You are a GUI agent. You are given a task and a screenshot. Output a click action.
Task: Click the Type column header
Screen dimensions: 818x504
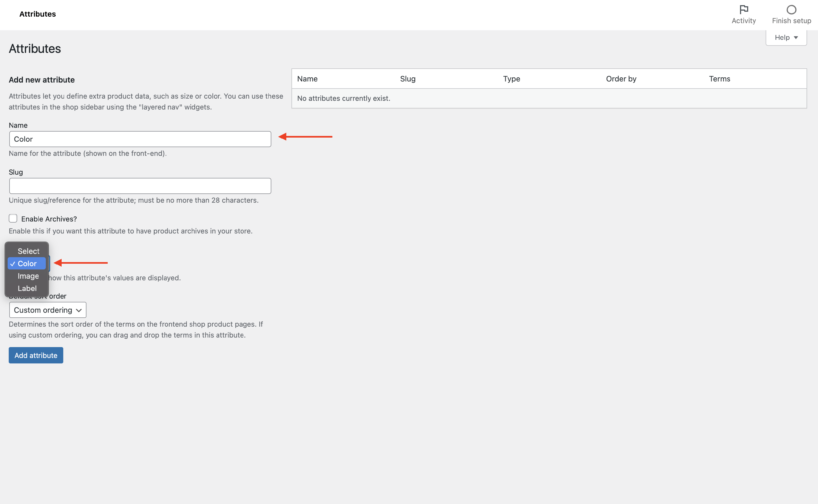click(x=512, y=79)
